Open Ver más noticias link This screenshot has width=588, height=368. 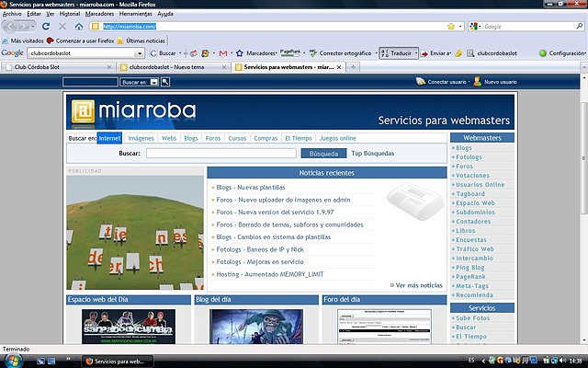[419, 285]
